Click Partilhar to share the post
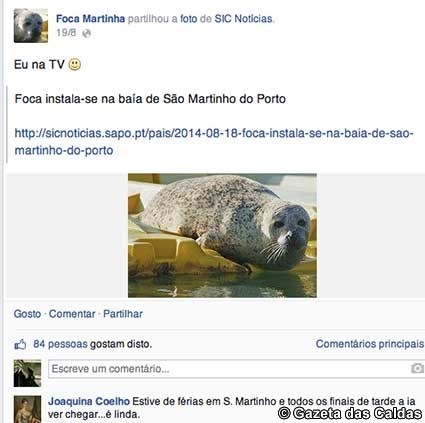 click(x=123, y=314)
